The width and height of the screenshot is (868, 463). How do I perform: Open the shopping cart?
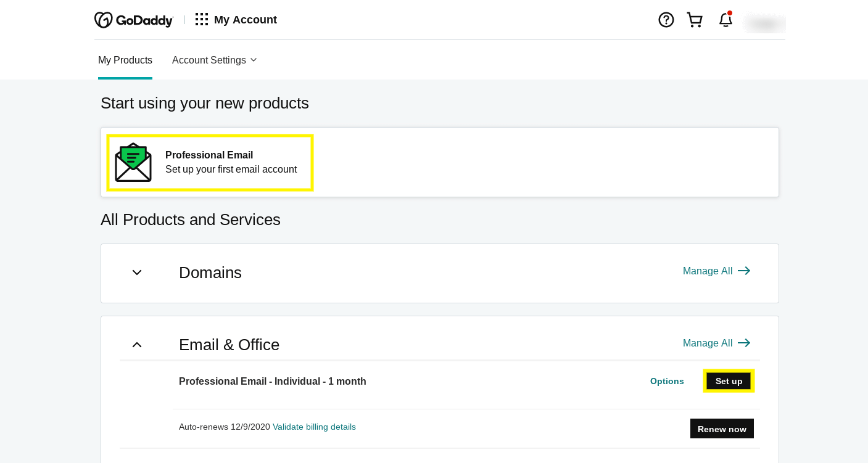tap(695, 20)
